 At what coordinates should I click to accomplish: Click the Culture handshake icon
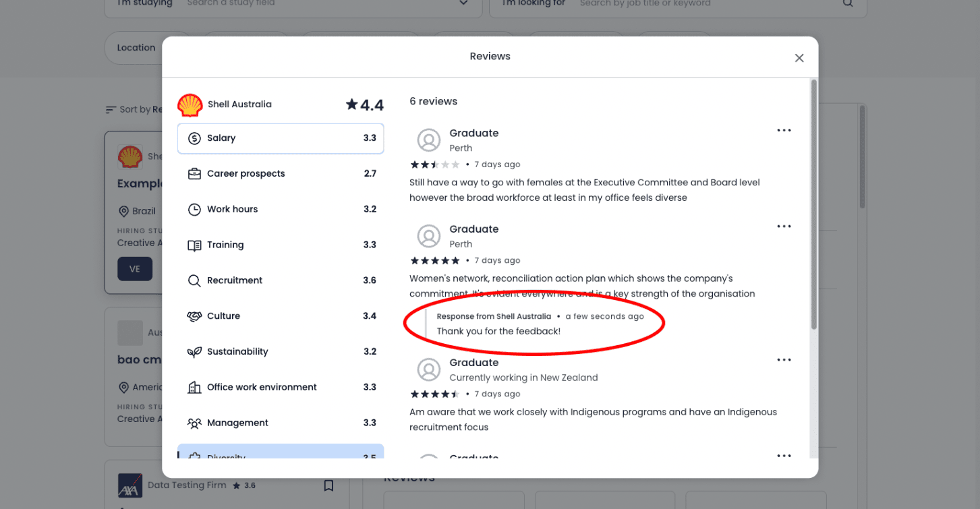pyautogui.click(x=194, y=316)
